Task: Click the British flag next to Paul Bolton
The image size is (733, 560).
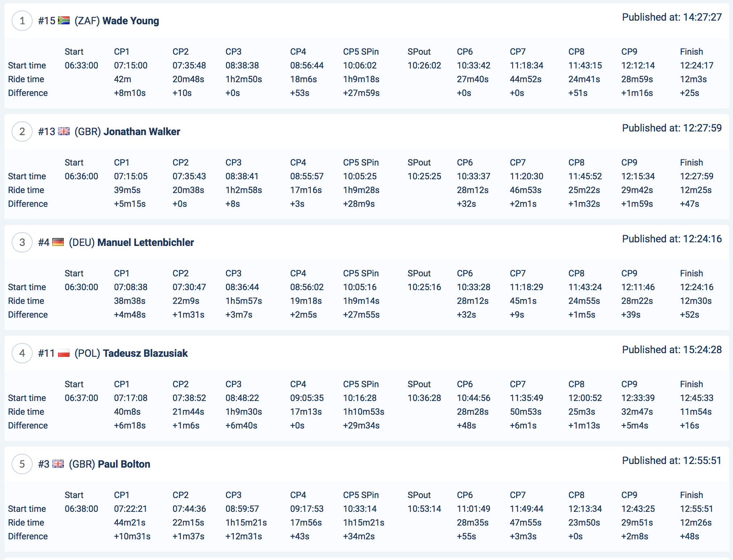Action: (x=58, y=464)
